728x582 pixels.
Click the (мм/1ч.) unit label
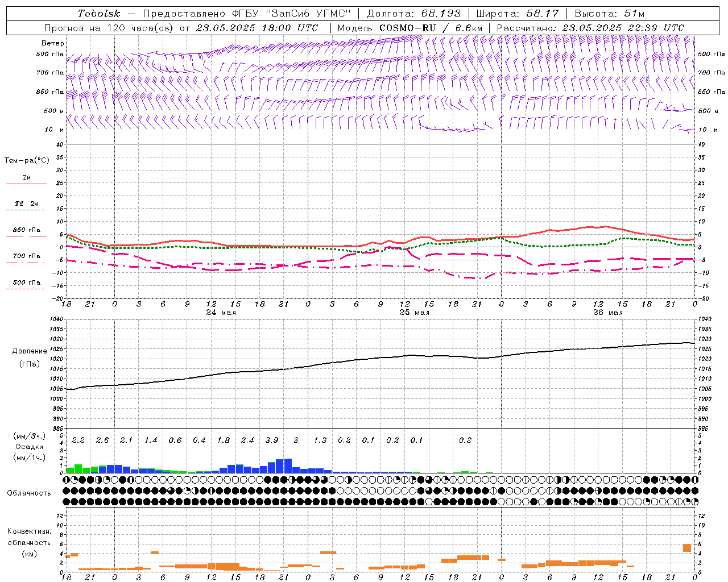(30, 458)
